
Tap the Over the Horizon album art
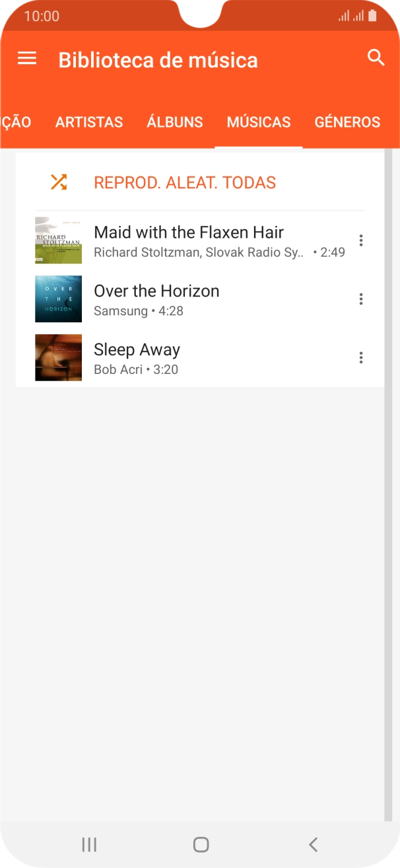click(58, 299)
